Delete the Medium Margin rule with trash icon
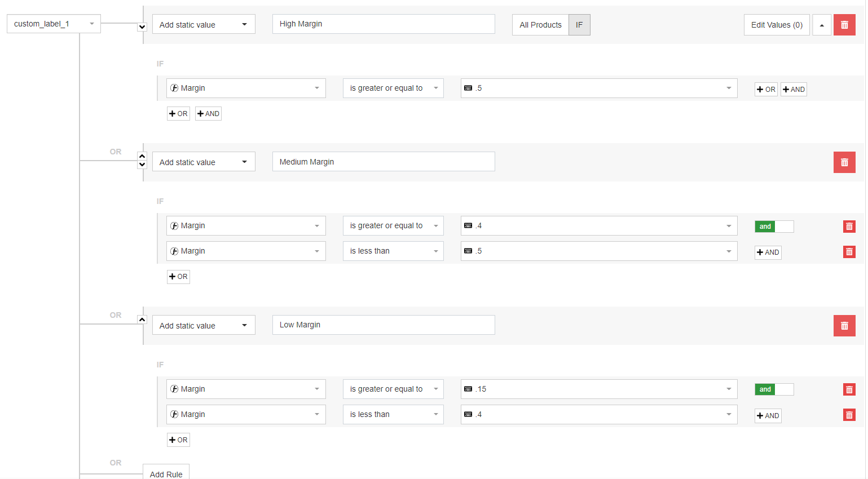 [844, 162]
